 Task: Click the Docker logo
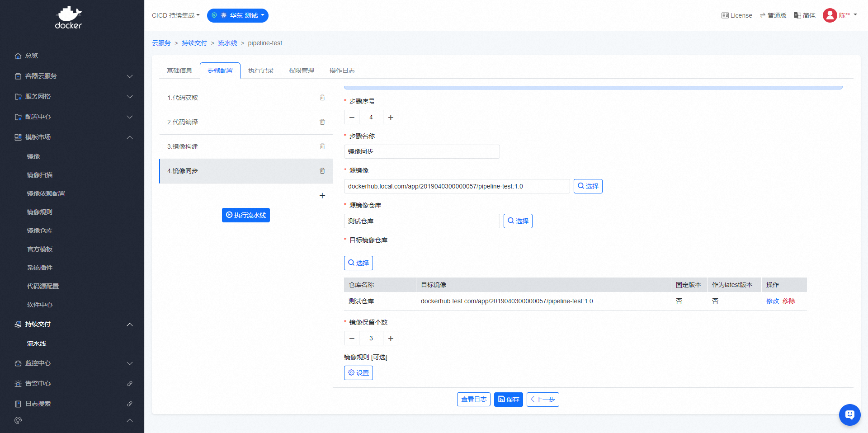[x=69, y=18]
